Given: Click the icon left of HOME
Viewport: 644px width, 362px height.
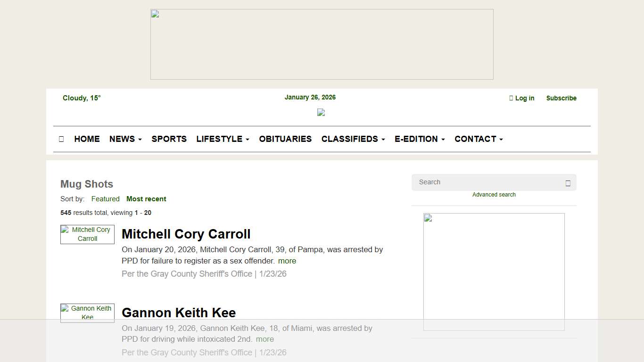Looking at the screenshot, I should (61, 139).
